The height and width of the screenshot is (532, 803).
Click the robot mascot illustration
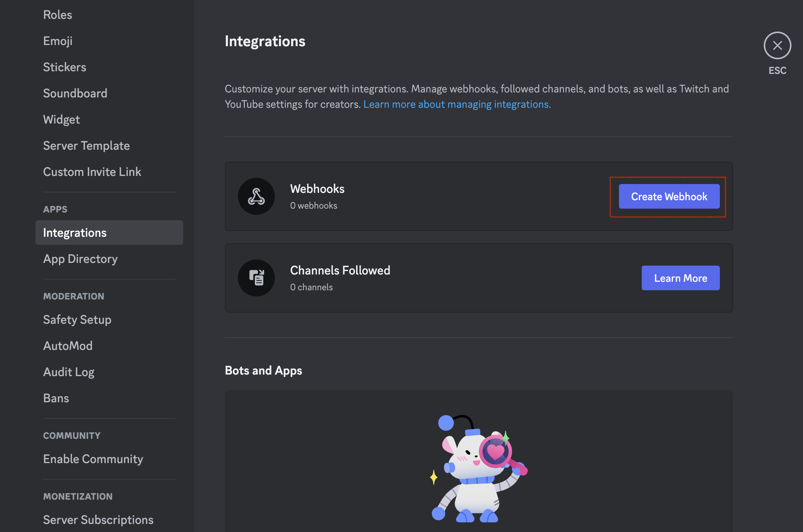(478, 468)
